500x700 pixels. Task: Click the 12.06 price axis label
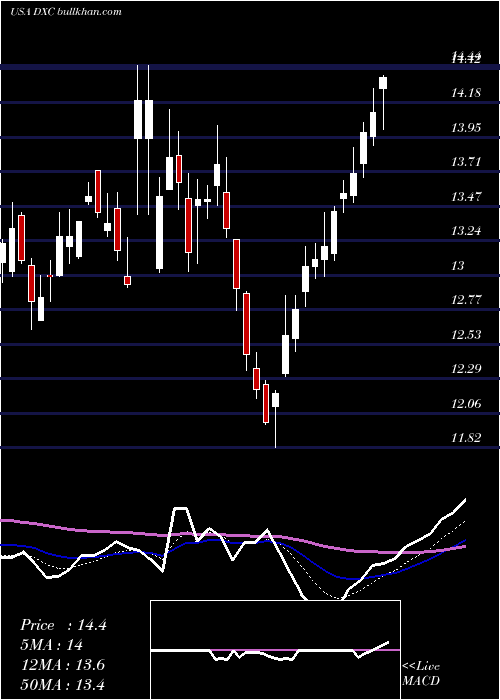pyautogui.click(x=466, y=404)
